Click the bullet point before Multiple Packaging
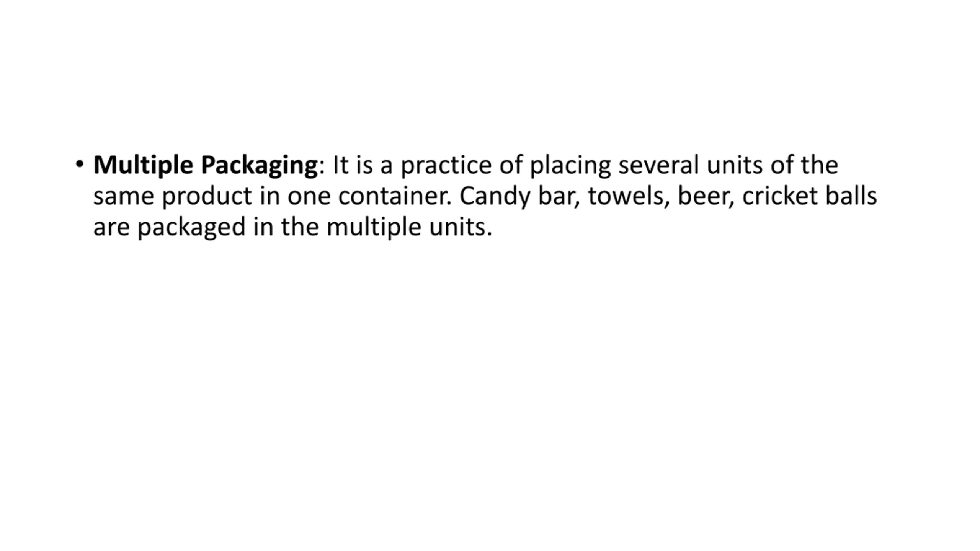The width and height of the screenshot is (980, 551). [x=80, y=165]
